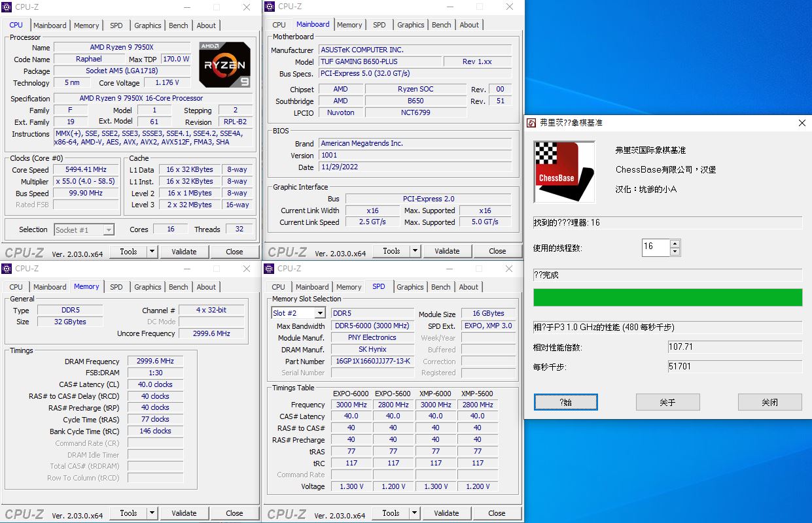Viewport: 812px width, 523px height.
Task: Click the Tools button in the CPU window
Action: pyautogui.click(x=128, y=251)
